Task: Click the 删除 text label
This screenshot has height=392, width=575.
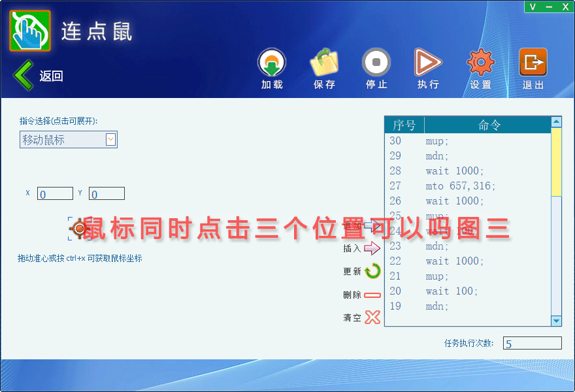Action: (x=352, y=295)
